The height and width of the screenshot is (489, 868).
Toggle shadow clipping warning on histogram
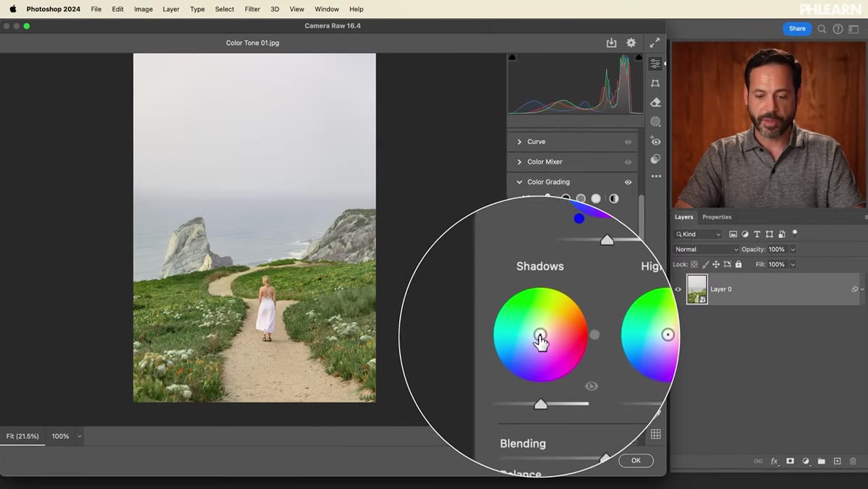pyautogui.click(x=513, y=57)
